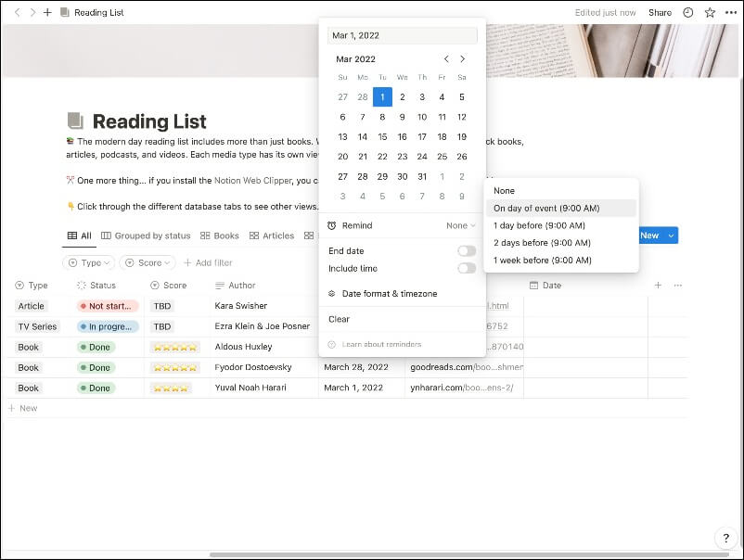Expand the Remind dropdown set to None
Screen dimensions: 744x560
pyautogui.click(x=460, y=225)
